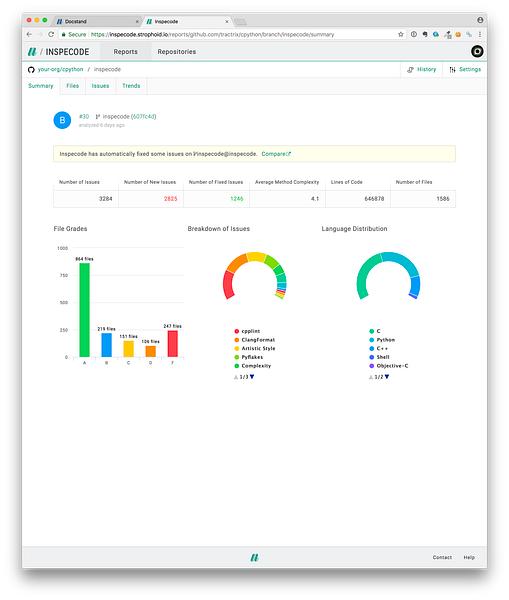This screenshot has width=509, height=600.
Task: Click the Inspecode logo in the footer
Action: coord(254,558)
